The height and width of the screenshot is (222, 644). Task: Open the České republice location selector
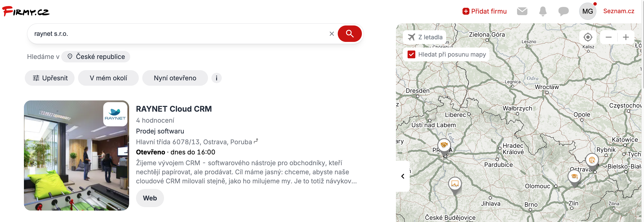(96, 57)
